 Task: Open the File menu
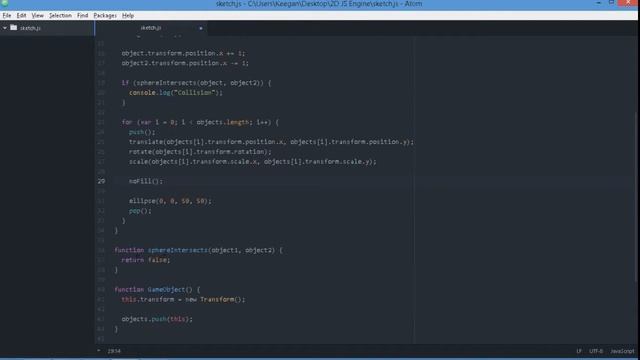(7, 16)
